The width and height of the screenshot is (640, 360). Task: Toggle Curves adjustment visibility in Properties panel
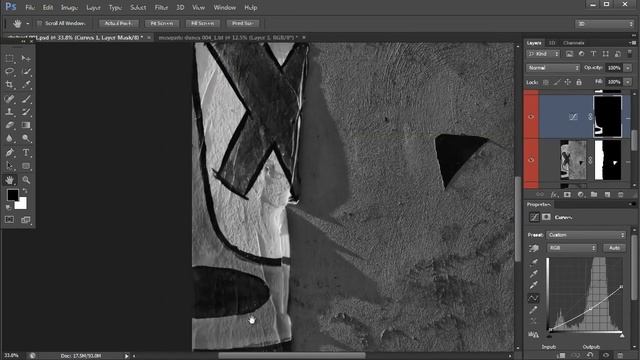606,356
